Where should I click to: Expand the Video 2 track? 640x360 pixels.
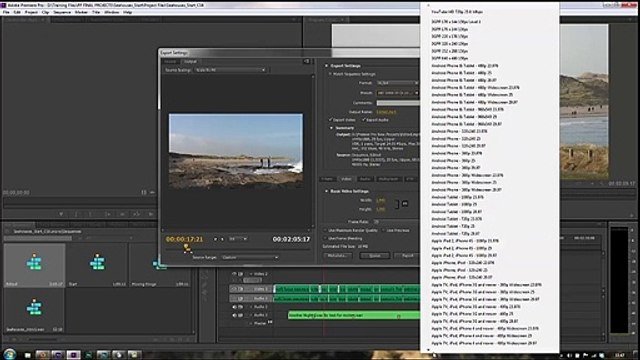[x=251, y=274]
